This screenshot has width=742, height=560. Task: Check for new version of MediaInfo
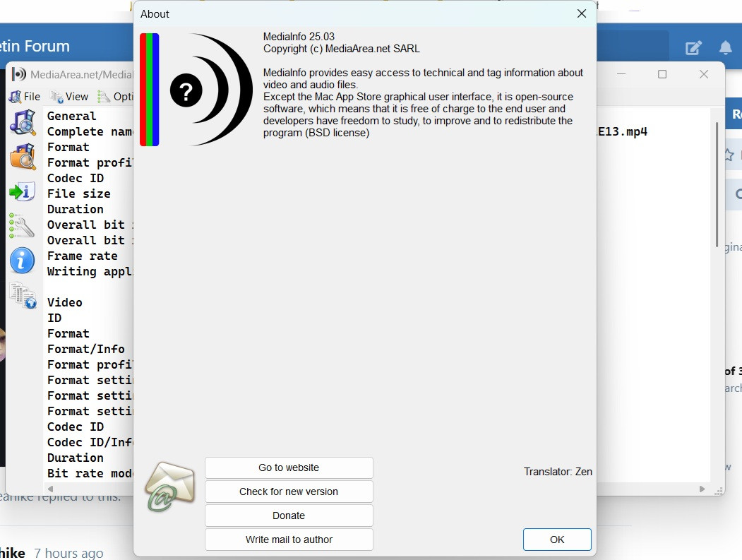[289, 492]
